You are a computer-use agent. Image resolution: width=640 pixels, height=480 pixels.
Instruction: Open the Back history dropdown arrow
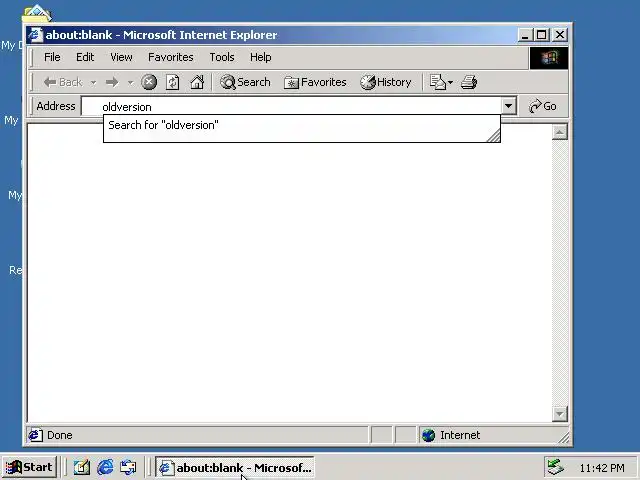[x=93, y=82]
